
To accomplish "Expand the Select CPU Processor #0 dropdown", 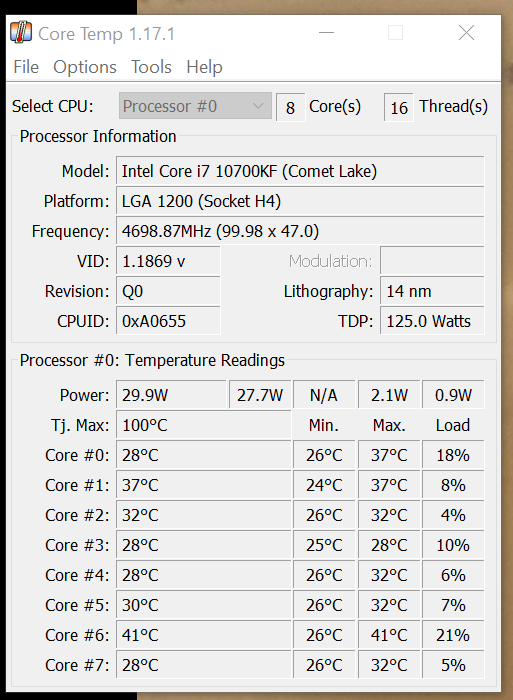I will pyautogui.click(x=195, y=106).
